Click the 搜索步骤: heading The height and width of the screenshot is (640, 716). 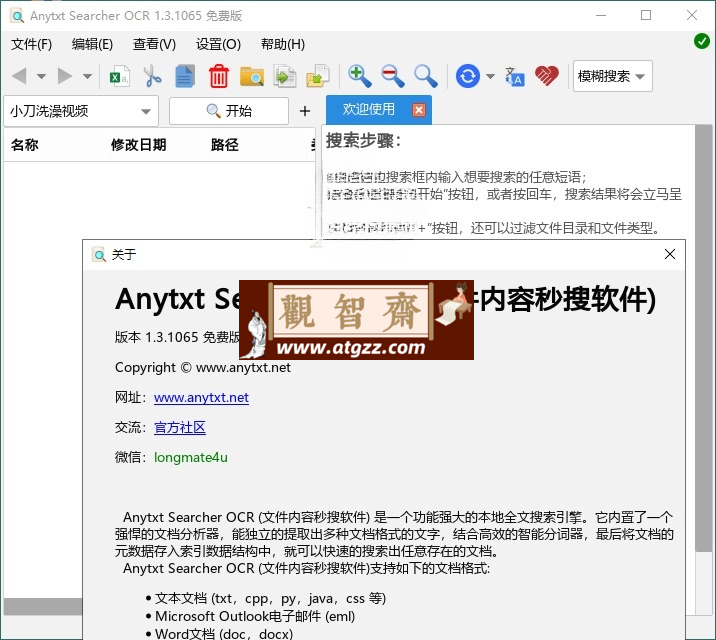click(x=363, y=141)
